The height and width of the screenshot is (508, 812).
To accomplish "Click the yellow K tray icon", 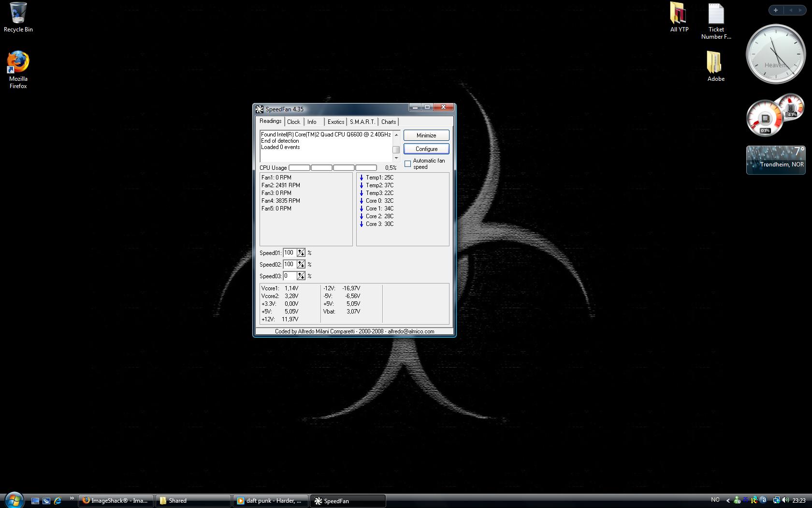I will pos(754,500).
